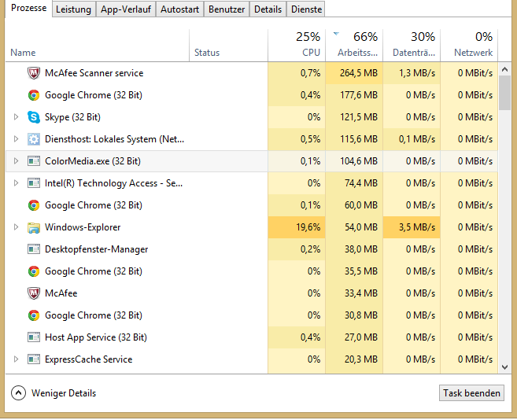Expand the Diensthost: Lokales System group
The height and width of the screenshot is (420, 517).
16,138
